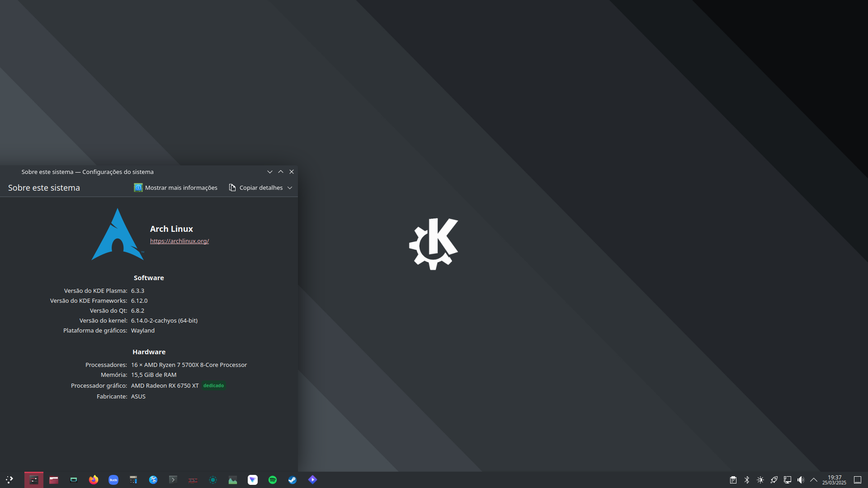Click the System Settings taskbar icon
868x488 pixels.
(34, 480)
